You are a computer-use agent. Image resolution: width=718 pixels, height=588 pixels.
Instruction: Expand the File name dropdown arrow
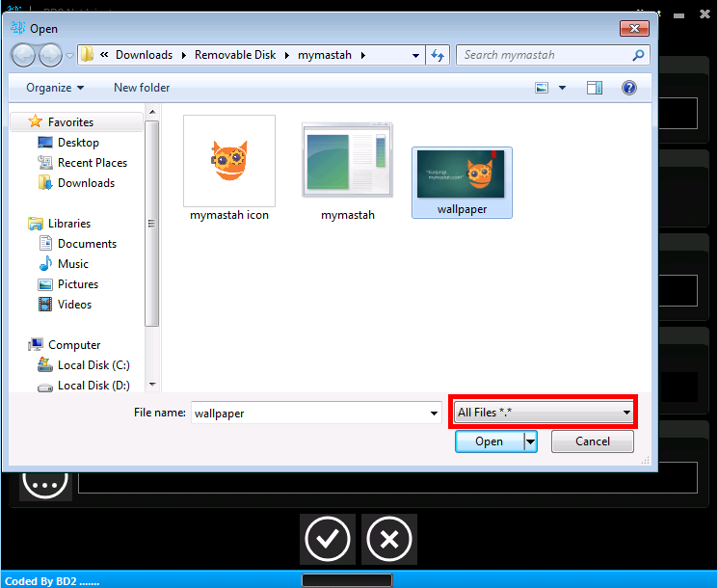[434, 414]
